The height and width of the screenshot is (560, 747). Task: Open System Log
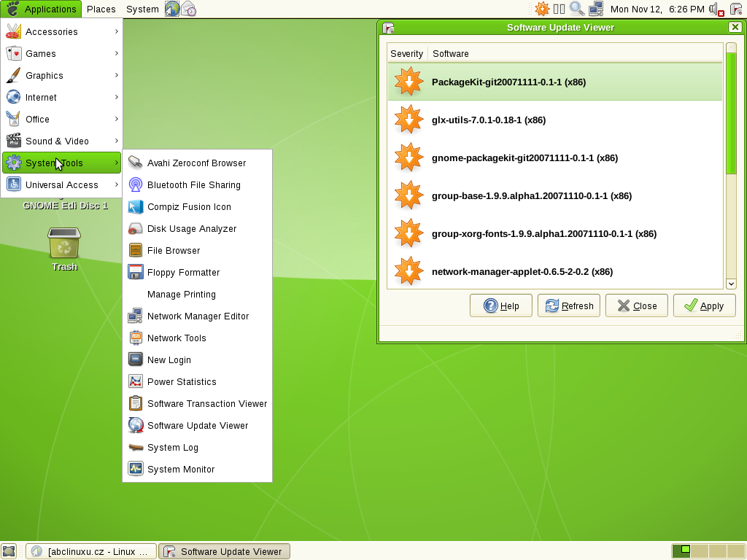click(197, 448)
